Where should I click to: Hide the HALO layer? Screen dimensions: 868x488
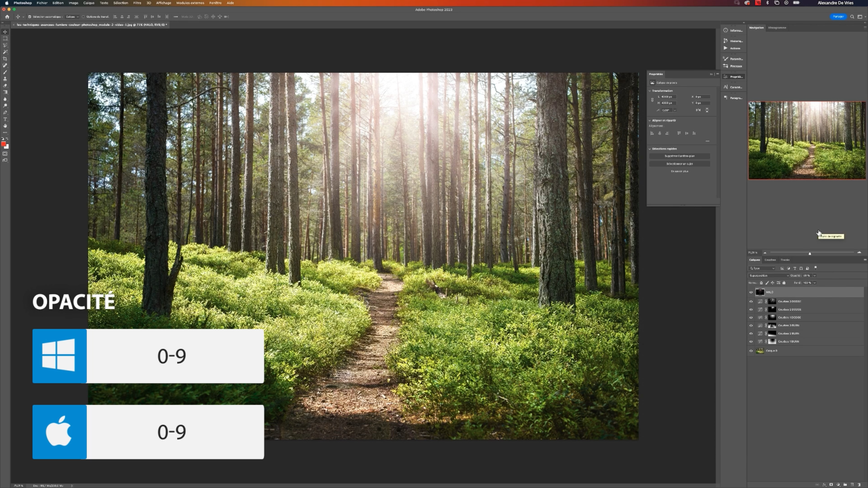point(751,292)
